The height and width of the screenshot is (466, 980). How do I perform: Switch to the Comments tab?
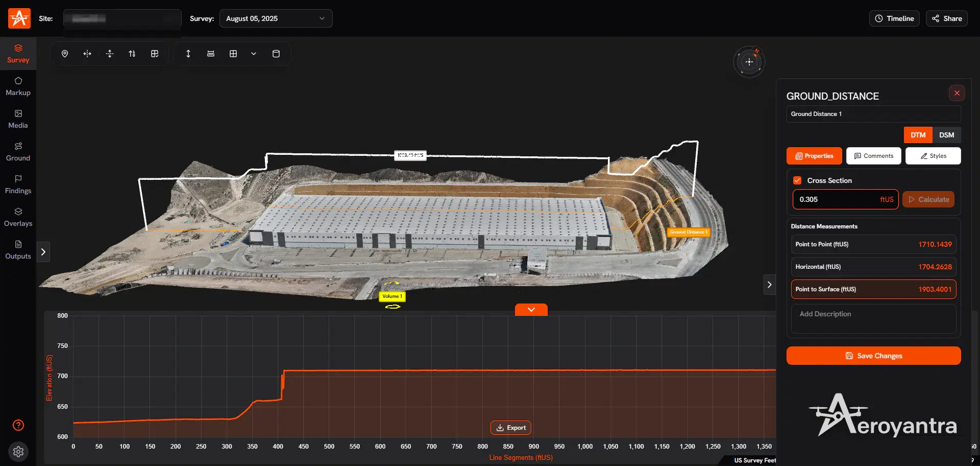tap(874, 156)
